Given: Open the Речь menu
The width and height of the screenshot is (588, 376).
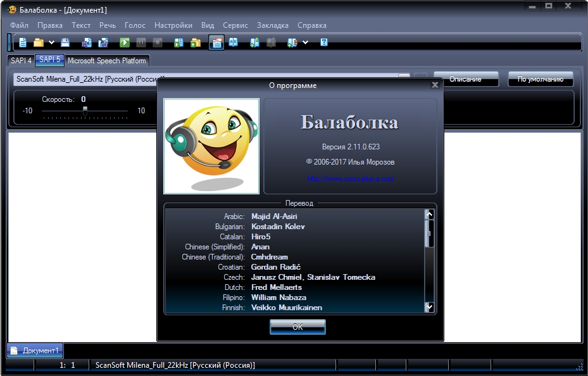Looking at the screenshot, I should pyautogui.click(x=108, y=25).
